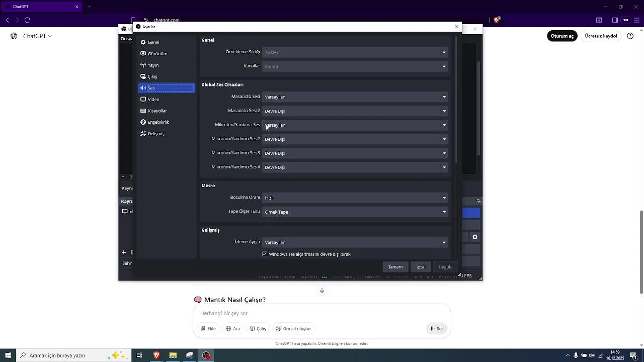Viewport: 644px width, 362px height.
Task: Click the display capture source icon in OBS
Action: coord(125,211)
